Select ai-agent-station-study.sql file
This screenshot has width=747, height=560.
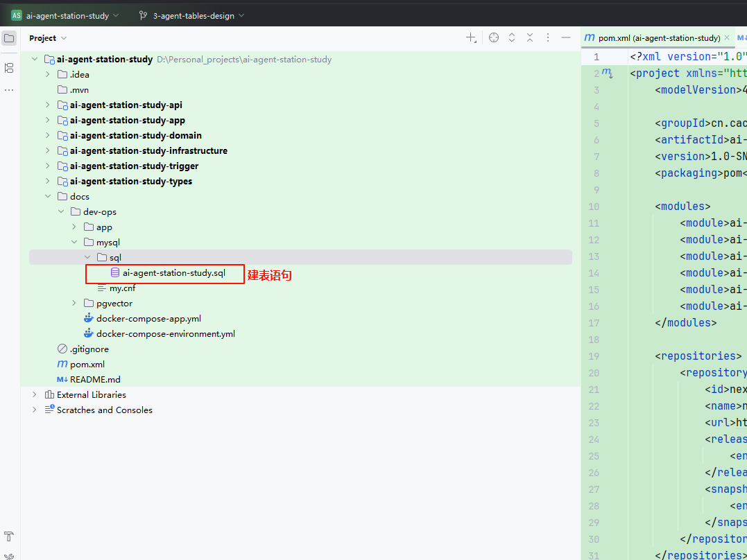tap(173, 273)
